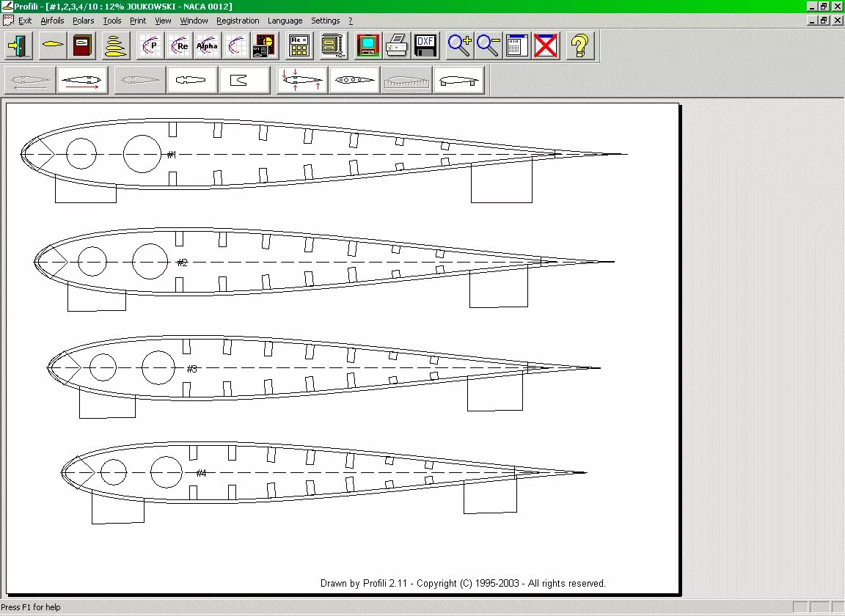Open the Registration menu
The width and height of the screenshot is (845, 616).
[x=238, y=21]
